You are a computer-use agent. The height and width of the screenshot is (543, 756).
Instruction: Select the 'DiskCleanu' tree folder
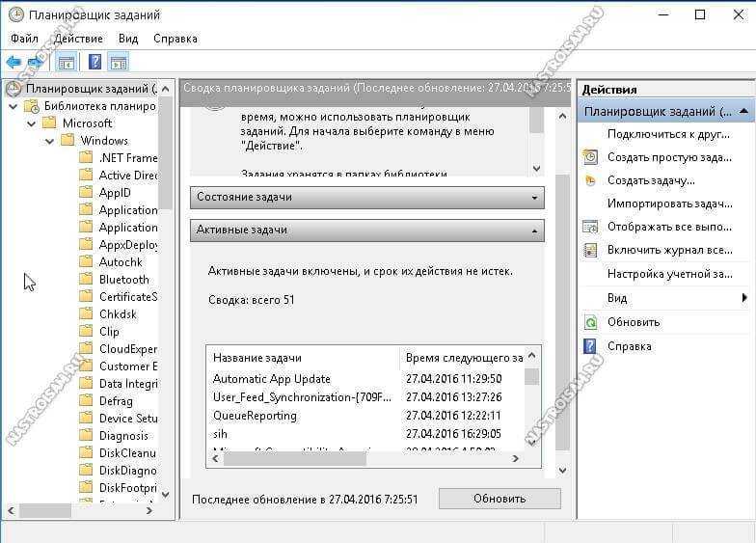tap(127, 453)
